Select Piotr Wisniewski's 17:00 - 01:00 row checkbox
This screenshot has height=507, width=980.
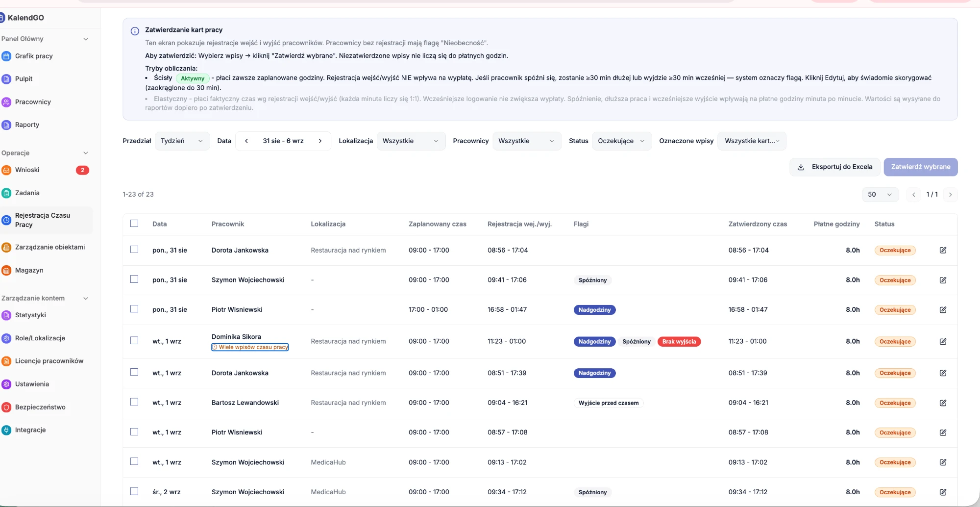coord(134,309)
